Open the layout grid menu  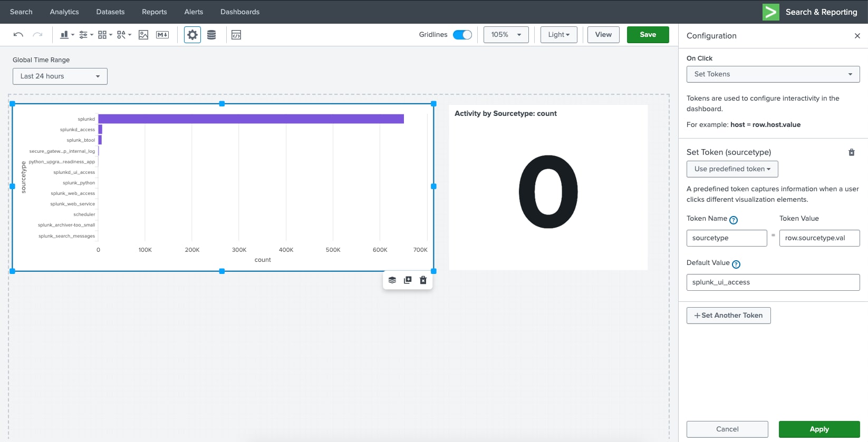click(x=105, y=35)
